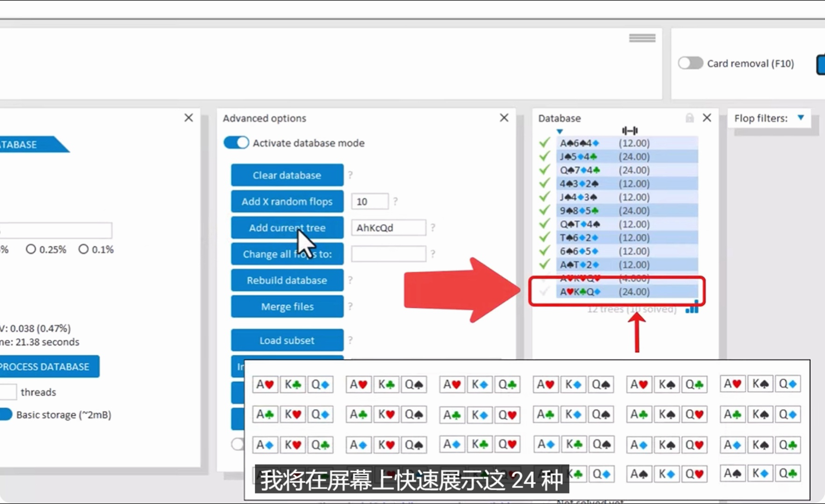The image size is (825, 504).
Task: Click the (24.00) weight of the 985 flop
Action: [x=634, y=210]
